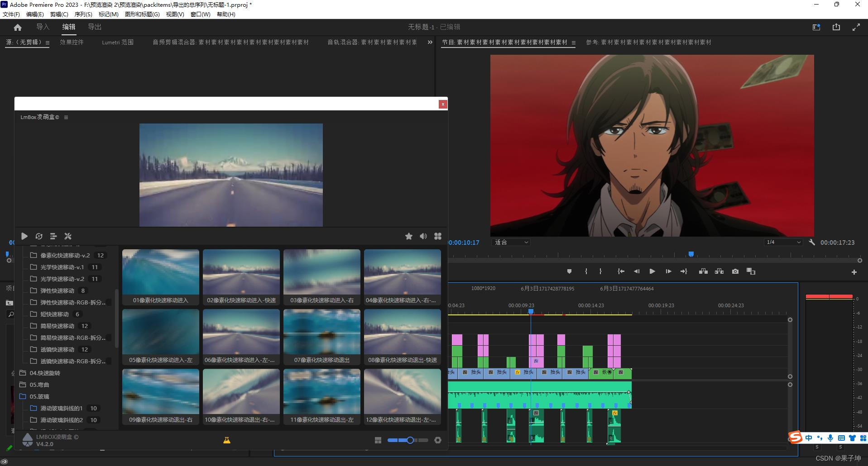
Task: Open the button editor plus icon
Action: 854,272
